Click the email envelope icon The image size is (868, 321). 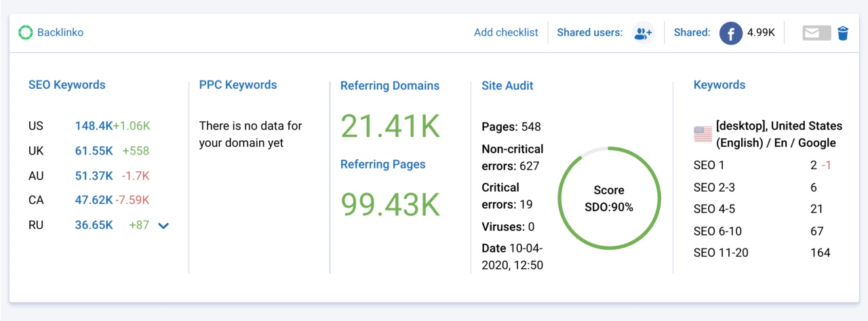[816, 33]
